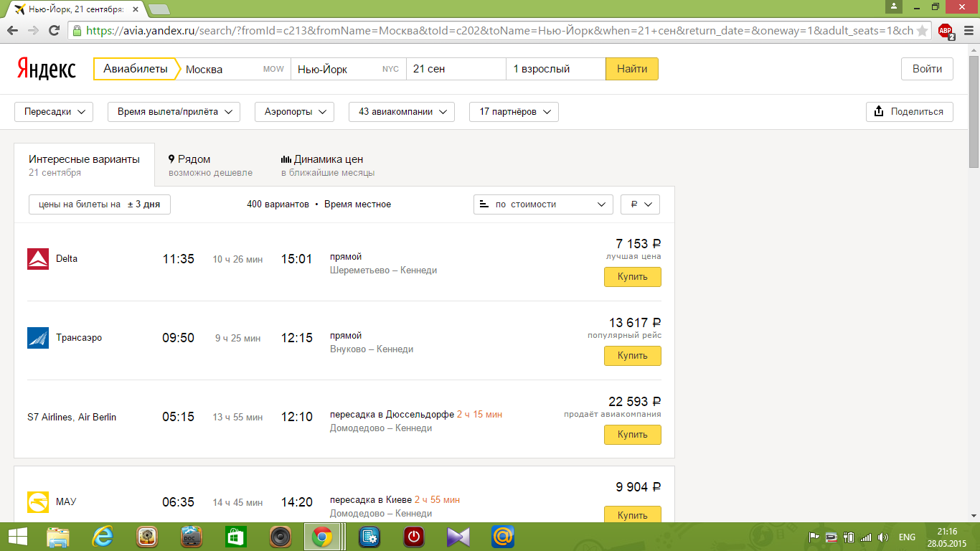The width and height of the screenshot is (980, 551).
Task: Open the 43 авиакомпании dropdown
Action: point(402,112)
